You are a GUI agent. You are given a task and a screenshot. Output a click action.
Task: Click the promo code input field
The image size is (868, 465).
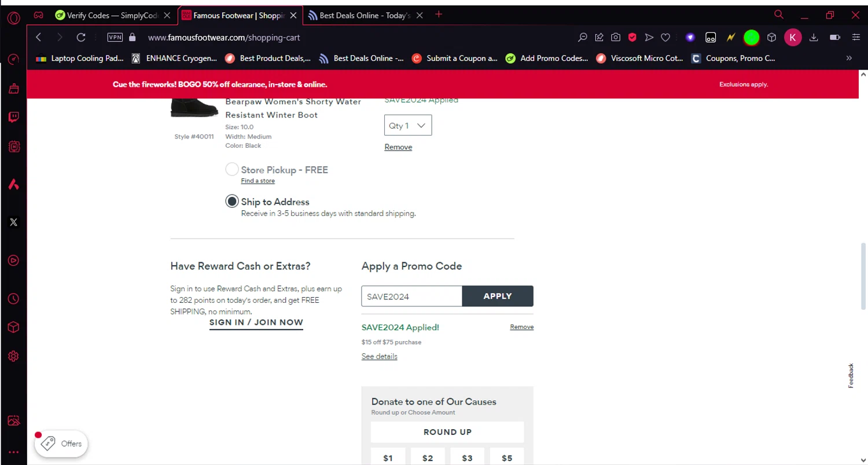(x=412, y=296)
